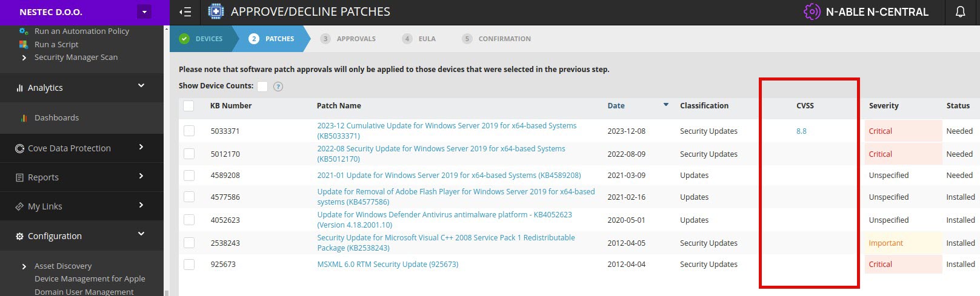Open Device Management for Apple

tap(90, 279)
